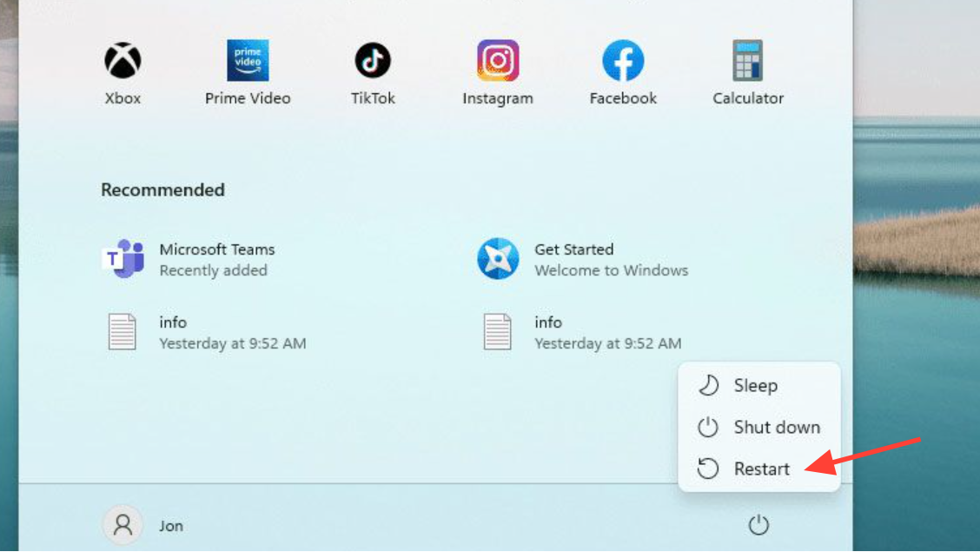980x552 pixels.
Task: Click the Jon username label
Action: click(171, 526)
